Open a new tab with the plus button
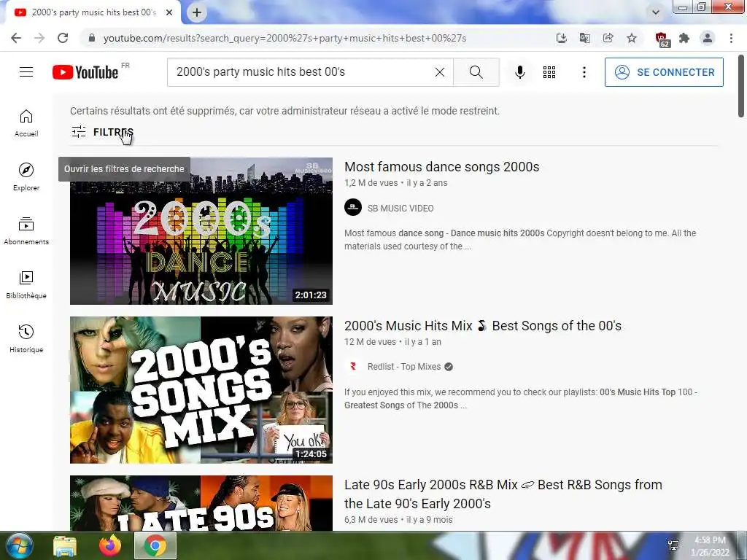This screenshot has height=560, width=747. [x=197, y=13]
